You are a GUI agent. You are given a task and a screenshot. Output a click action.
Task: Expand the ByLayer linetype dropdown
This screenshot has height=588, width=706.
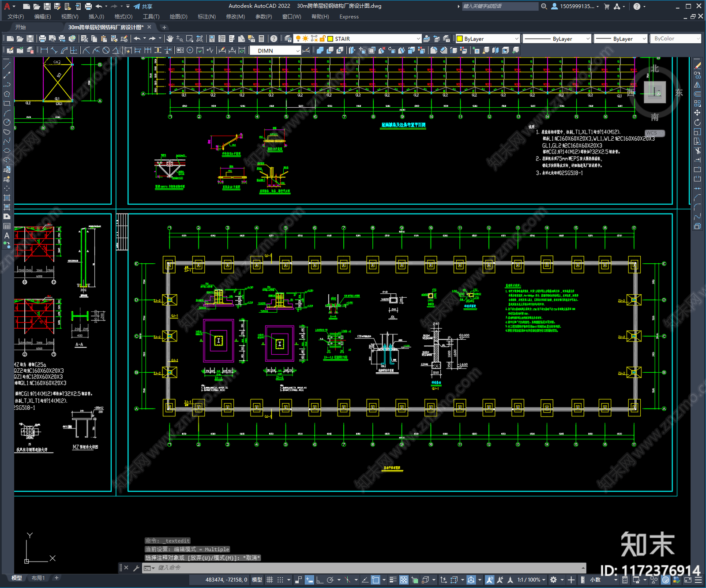click(588, 39)
